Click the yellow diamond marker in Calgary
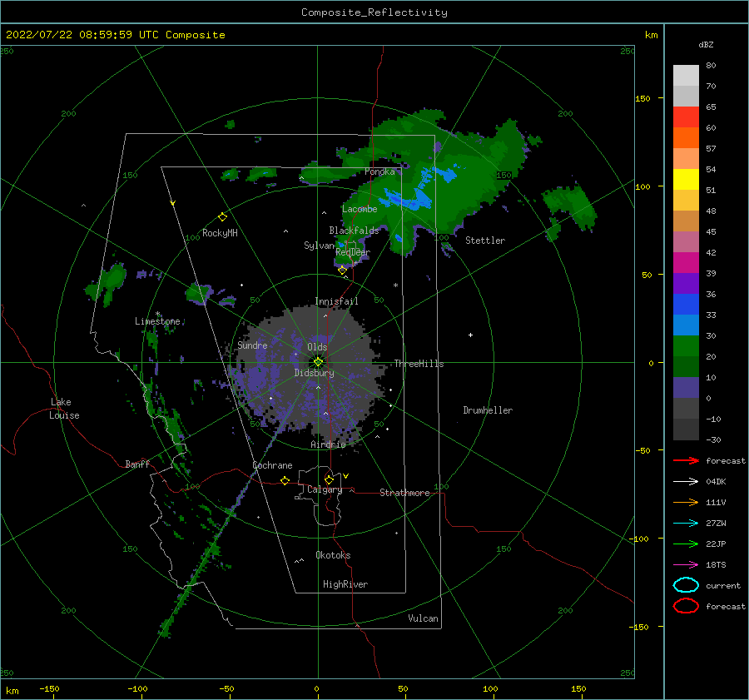Image resolution: width=749 pixels, height=700 pixels. (329, 479)
